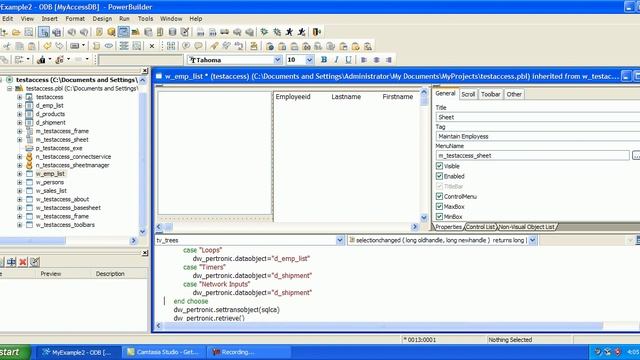Apply bold formatting with B icon
640x360 pixels.
coord(324,60)
